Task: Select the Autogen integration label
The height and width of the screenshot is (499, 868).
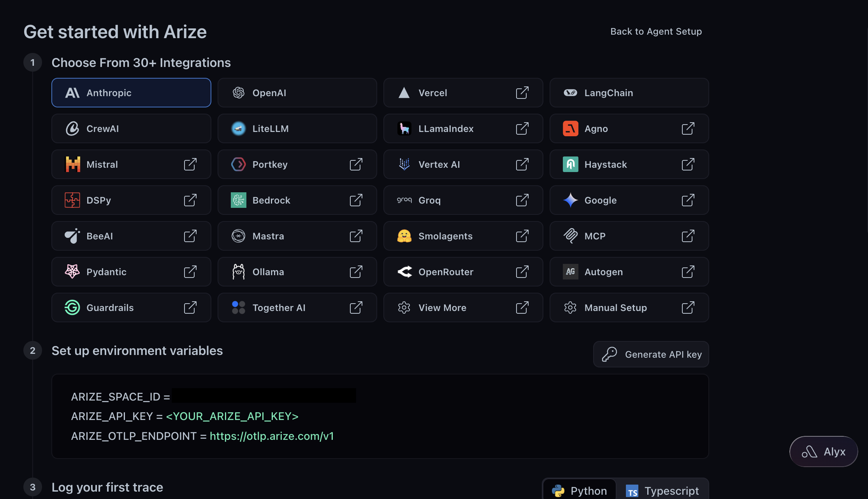Action: [x=603, y=272]
